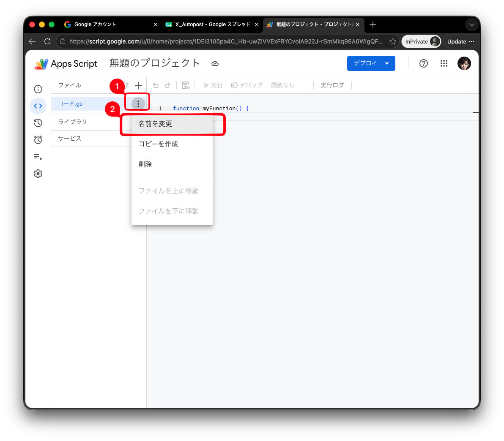Add a new file with plus icon
Screen dimensions: 504x441
click(x=138, y=85)
